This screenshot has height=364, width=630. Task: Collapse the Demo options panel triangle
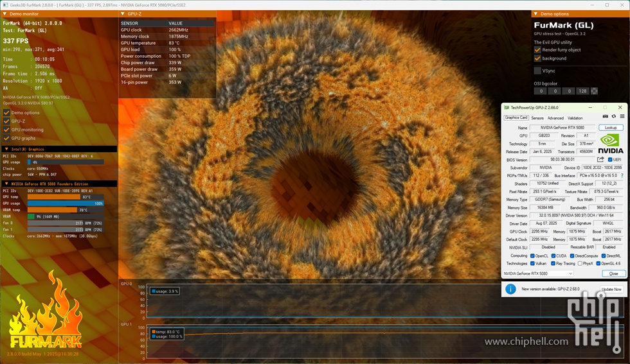click(535, 13)
